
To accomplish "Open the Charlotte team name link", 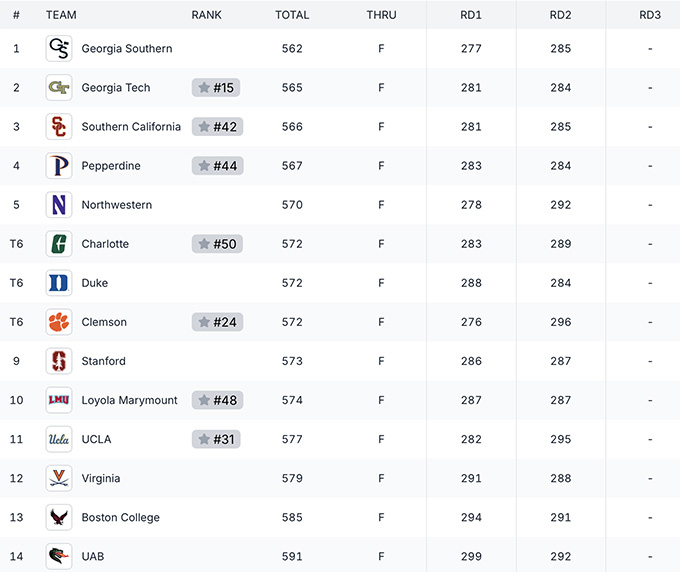I will coord(105,244).
